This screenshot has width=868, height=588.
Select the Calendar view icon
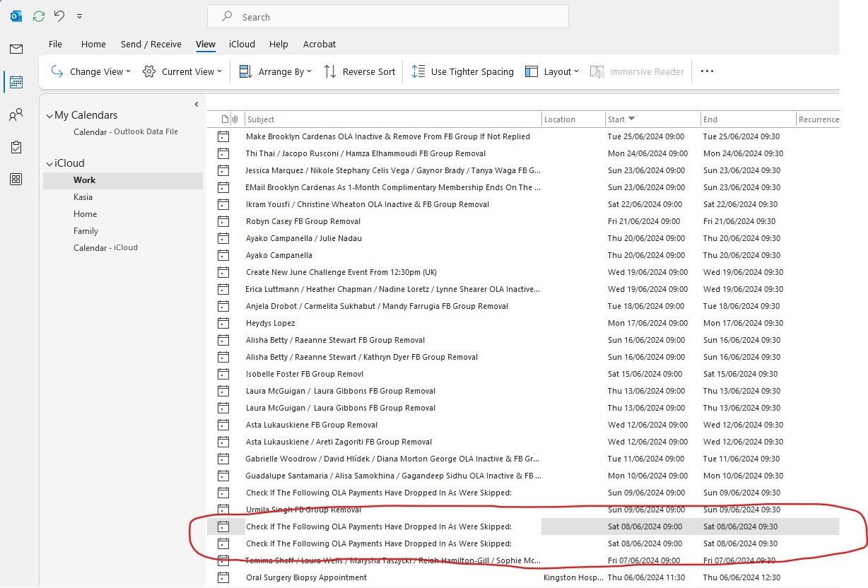click(16, 81)
